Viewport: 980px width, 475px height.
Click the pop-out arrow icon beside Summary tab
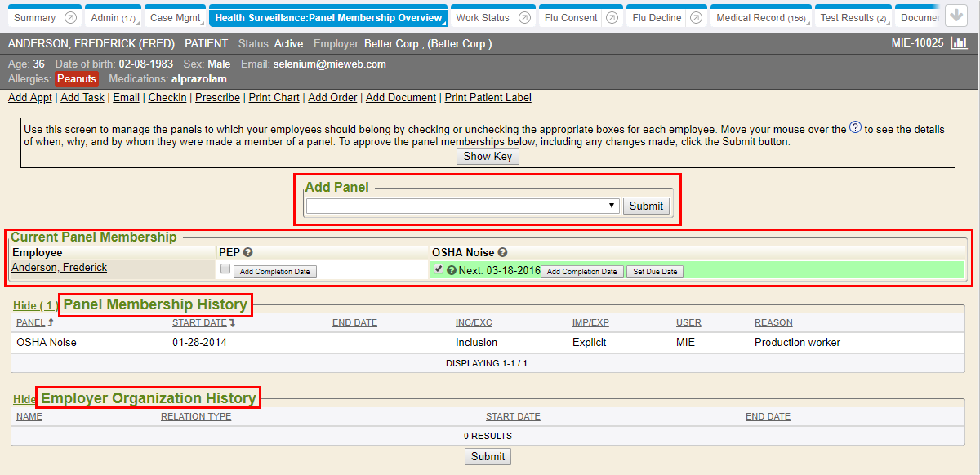pos(71,18)
